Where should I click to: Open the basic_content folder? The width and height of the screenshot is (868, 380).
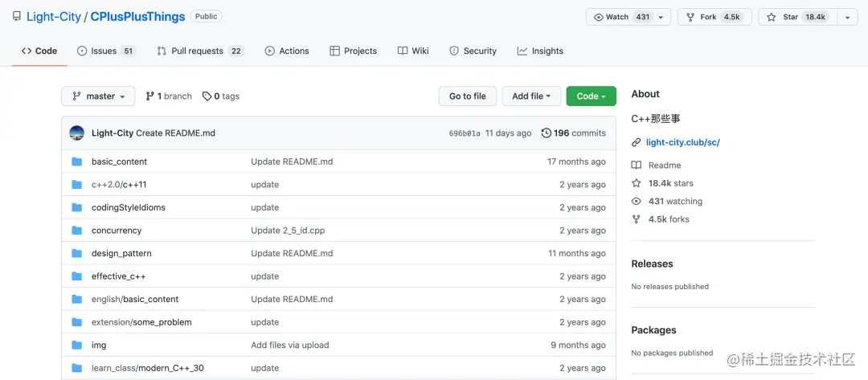(x=119, y=161)
